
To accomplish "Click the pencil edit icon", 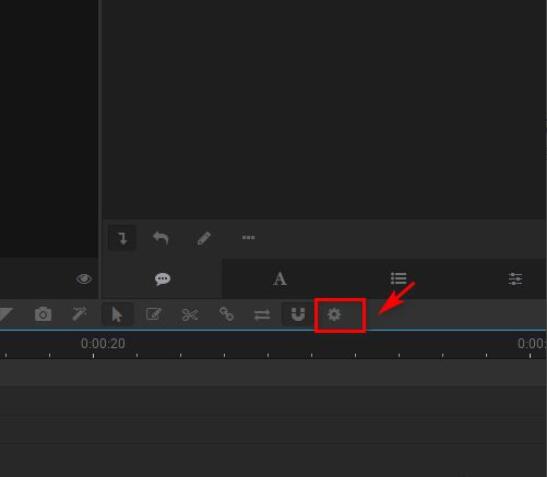I will (204, 238).
